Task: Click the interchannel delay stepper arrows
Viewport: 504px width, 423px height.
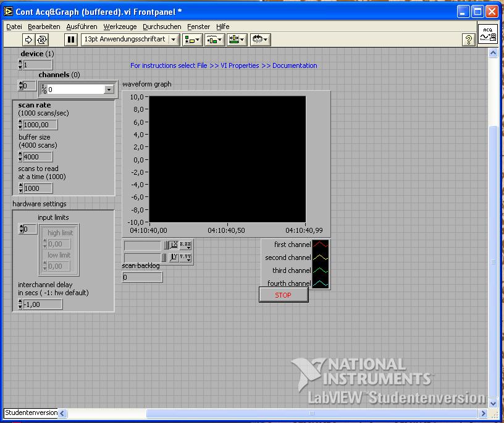Action: click(20, 304)
